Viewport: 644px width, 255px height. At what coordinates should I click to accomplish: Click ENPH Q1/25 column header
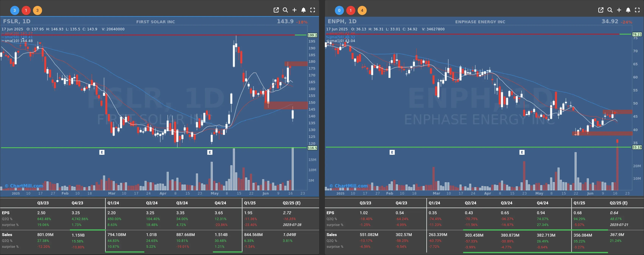click(x=579, y=203)
